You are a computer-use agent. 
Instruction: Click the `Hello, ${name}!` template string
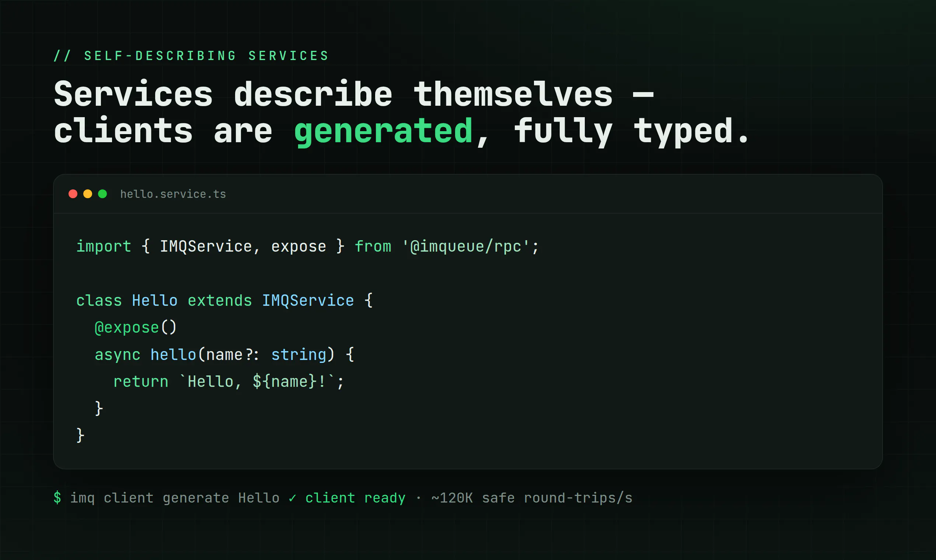pyautogui.click(x=256, y=382)
